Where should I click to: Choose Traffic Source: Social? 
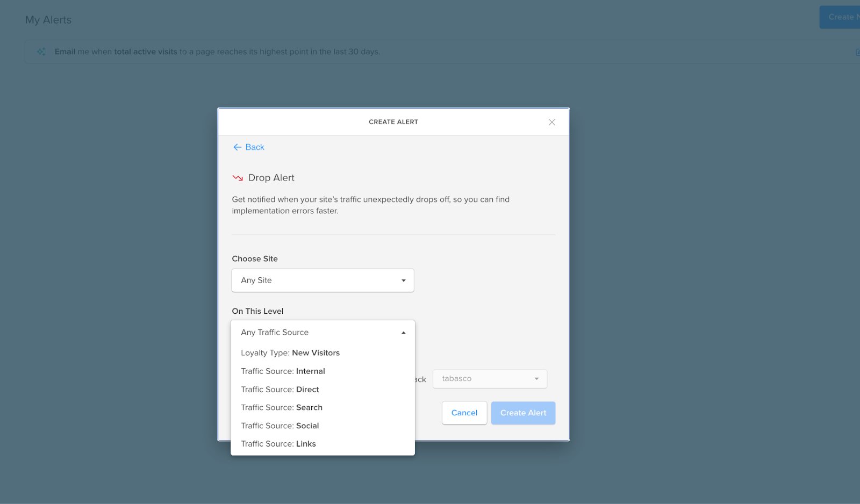[279, 426]
